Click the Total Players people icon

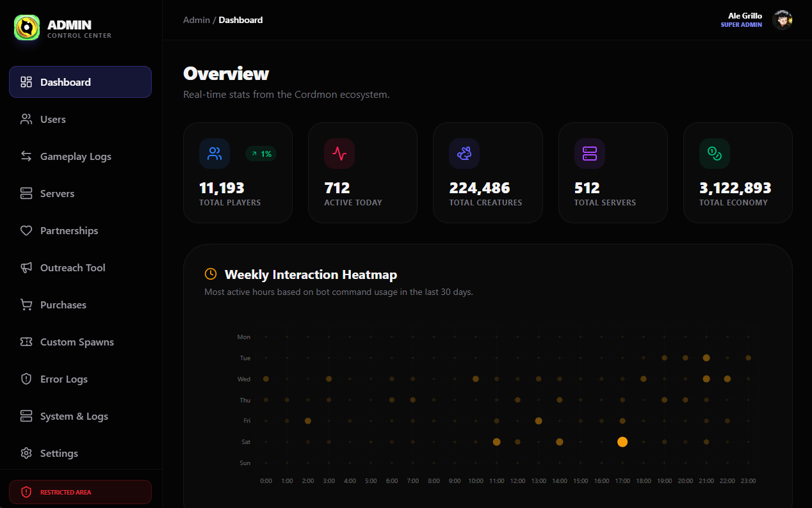click(x=215, y=154)
